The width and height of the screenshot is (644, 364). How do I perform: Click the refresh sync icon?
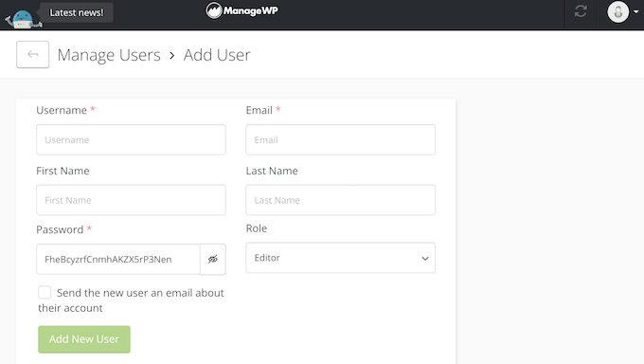pyautogui.click(x=581, y=11)
